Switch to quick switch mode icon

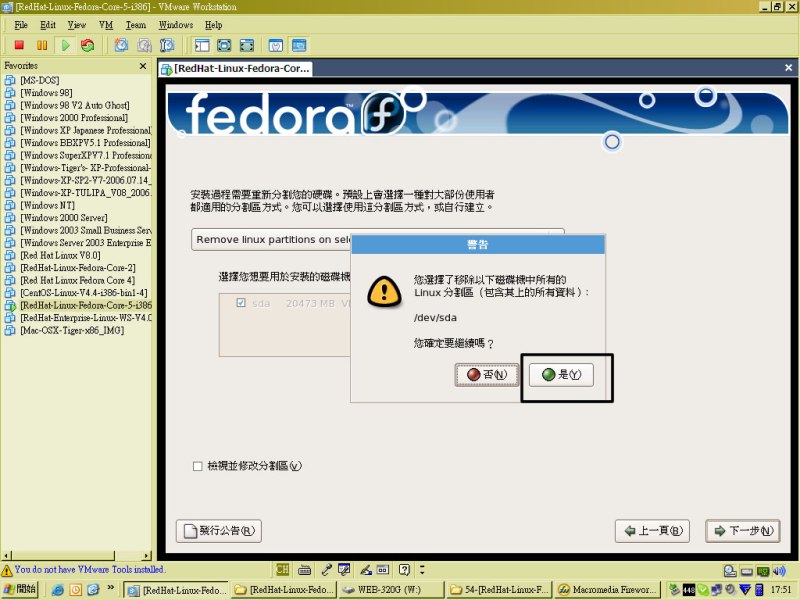click(x=224, y=45)
